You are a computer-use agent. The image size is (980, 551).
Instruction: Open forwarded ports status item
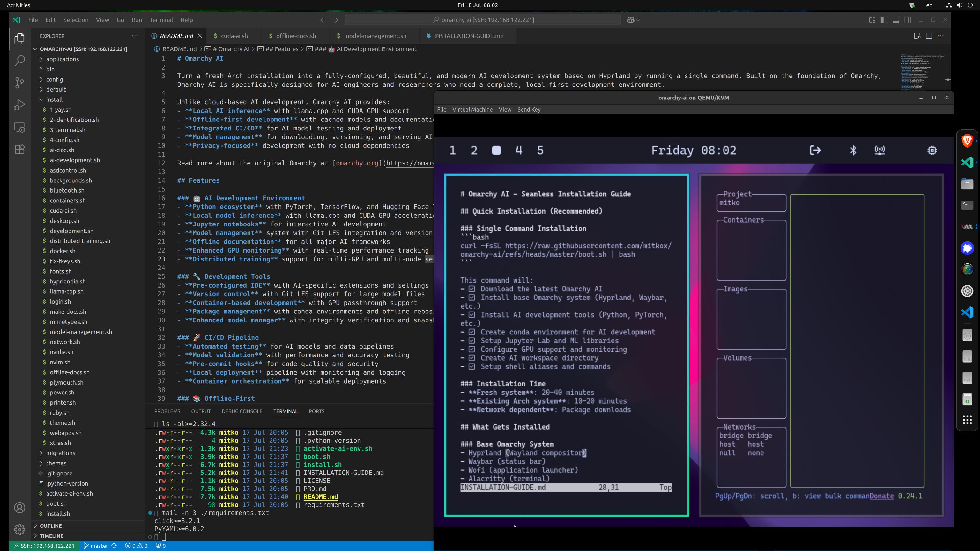point(160,546)
